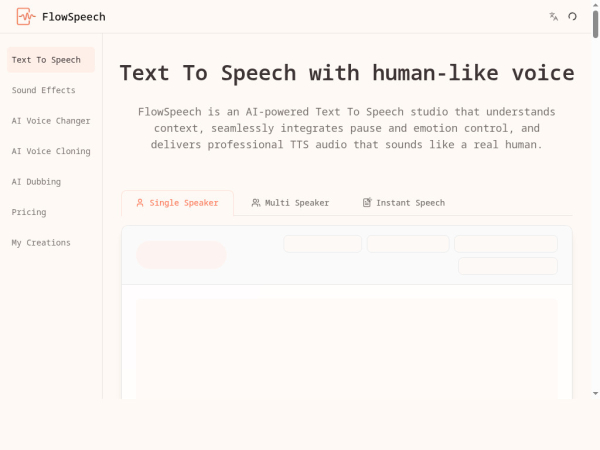This screenshot has height=450, width=600.
Task: Open the language translation icon
Action: tap(553, 16)
